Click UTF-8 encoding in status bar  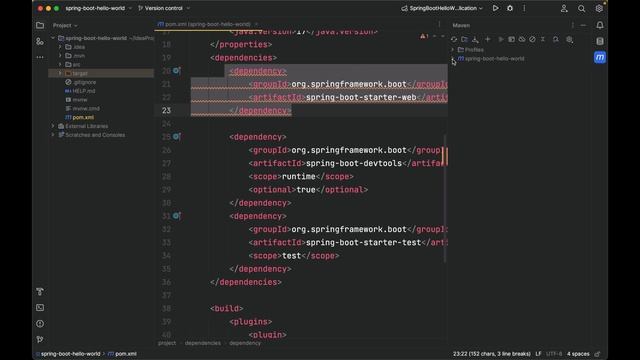click(x=554, y=354)
